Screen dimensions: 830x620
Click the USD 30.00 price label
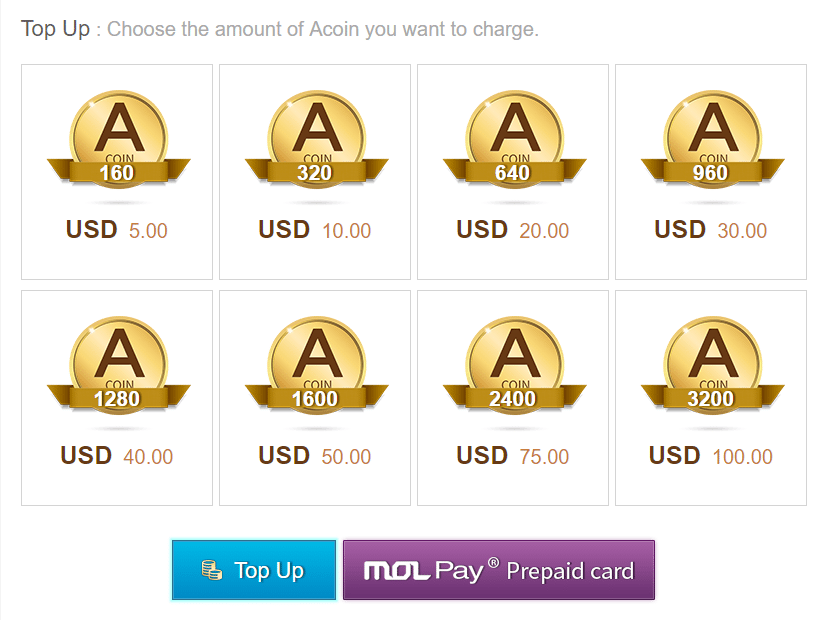[711, 230]
